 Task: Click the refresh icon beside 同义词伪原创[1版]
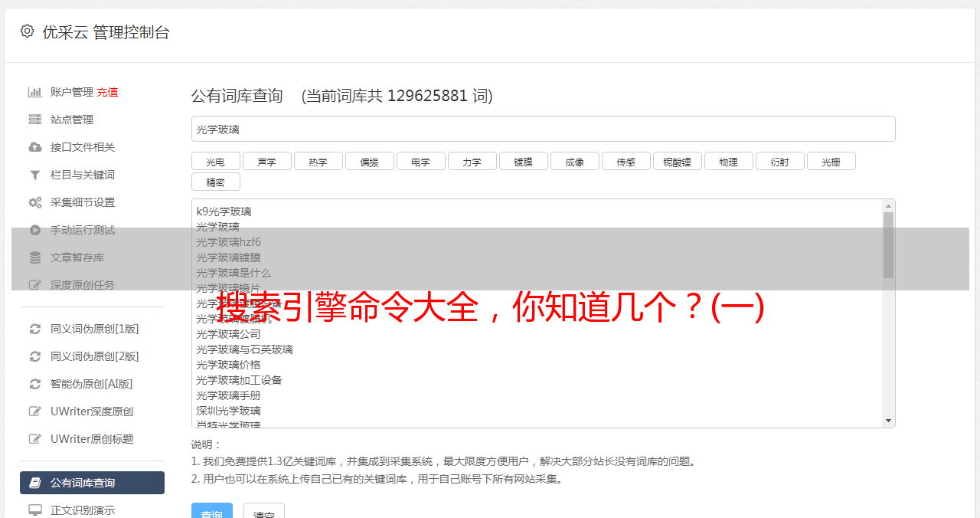coord(35,329)
